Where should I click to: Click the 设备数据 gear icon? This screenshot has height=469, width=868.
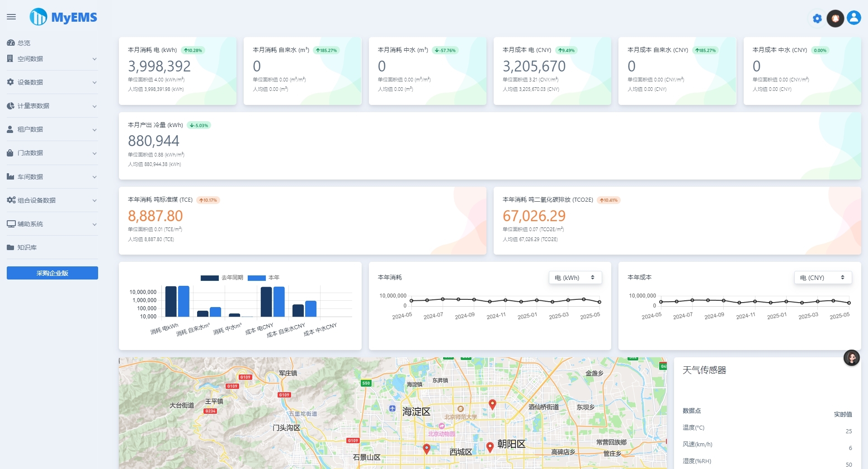tap(10, 82)
